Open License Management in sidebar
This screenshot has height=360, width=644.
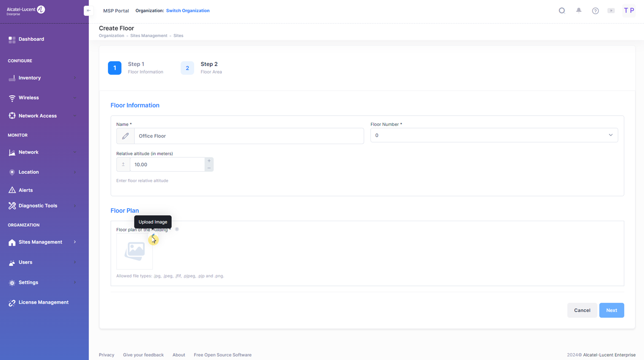[43, 302]
